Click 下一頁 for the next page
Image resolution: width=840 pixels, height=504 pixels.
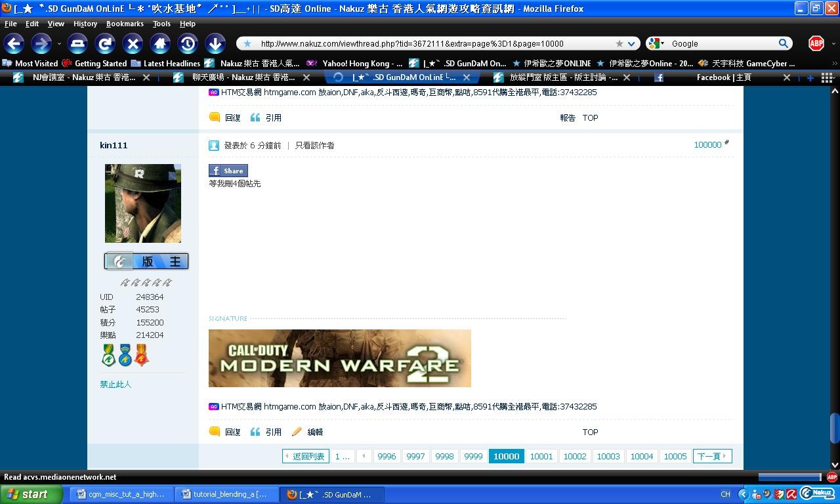(x=712, y=456)
